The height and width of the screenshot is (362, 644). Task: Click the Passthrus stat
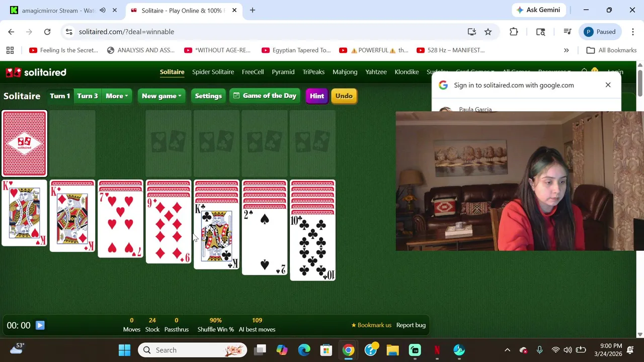177,325
